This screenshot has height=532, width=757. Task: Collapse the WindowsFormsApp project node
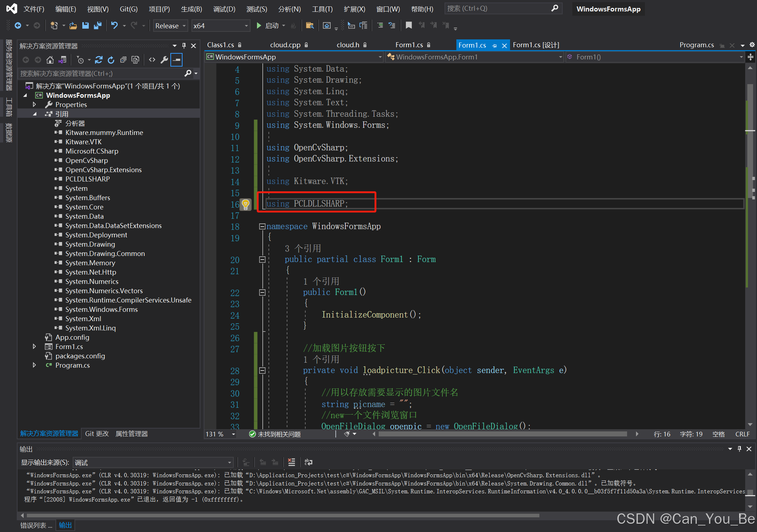point(25,95)
